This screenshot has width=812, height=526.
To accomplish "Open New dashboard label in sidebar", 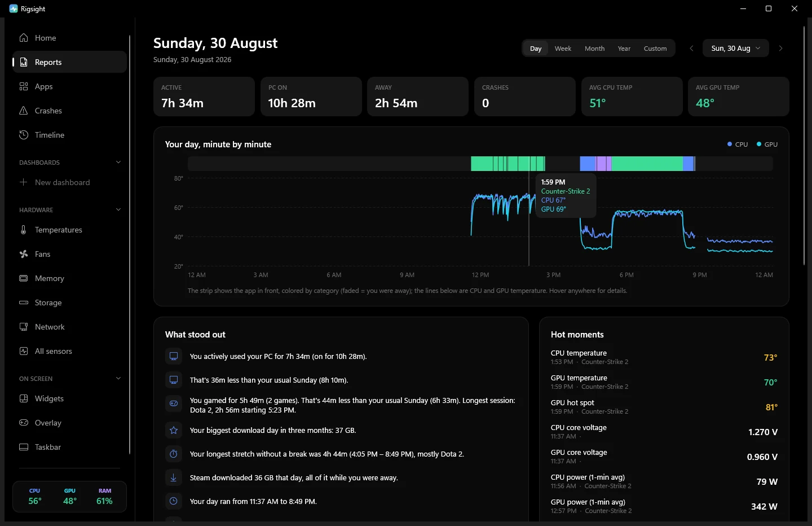I will point(62,182).
